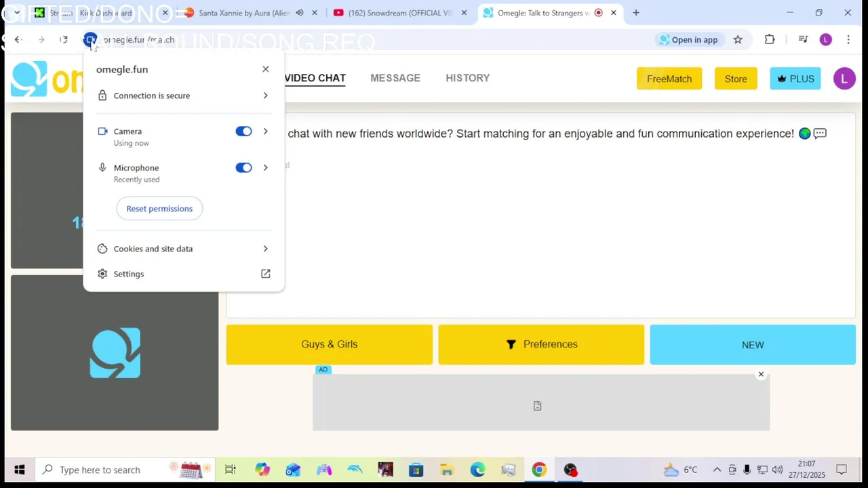
Task: Click the camera icon in permissions list
Action: (102, 131)
